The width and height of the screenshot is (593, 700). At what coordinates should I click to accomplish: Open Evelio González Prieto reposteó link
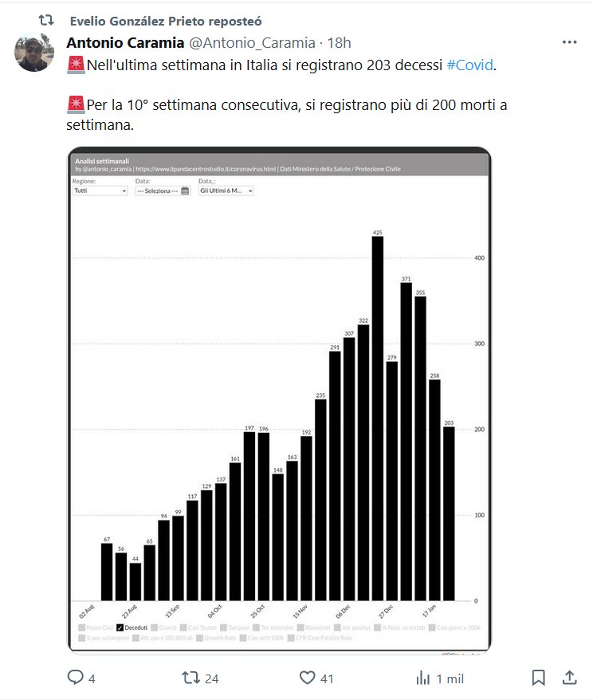coord(165,21)
